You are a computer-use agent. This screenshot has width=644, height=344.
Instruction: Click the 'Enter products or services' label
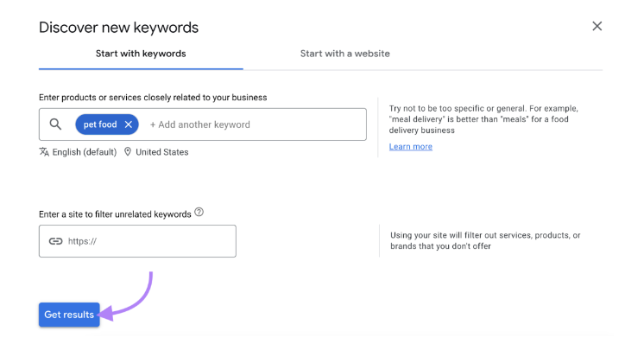153,98
